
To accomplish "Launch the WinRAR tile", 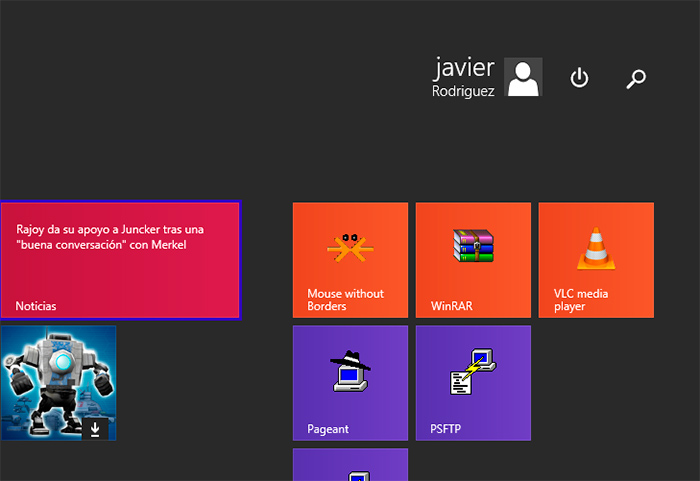I will tap(473, 260).
